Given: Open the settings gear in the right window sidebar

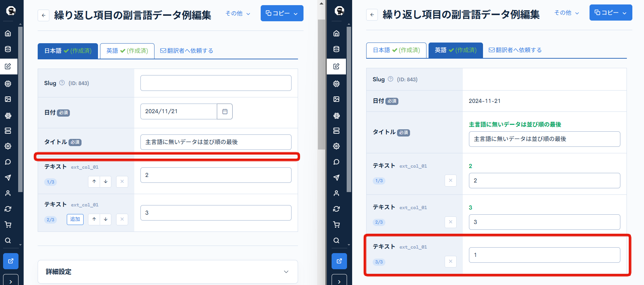Looking at the screenshot, I should tap(336, 146).
